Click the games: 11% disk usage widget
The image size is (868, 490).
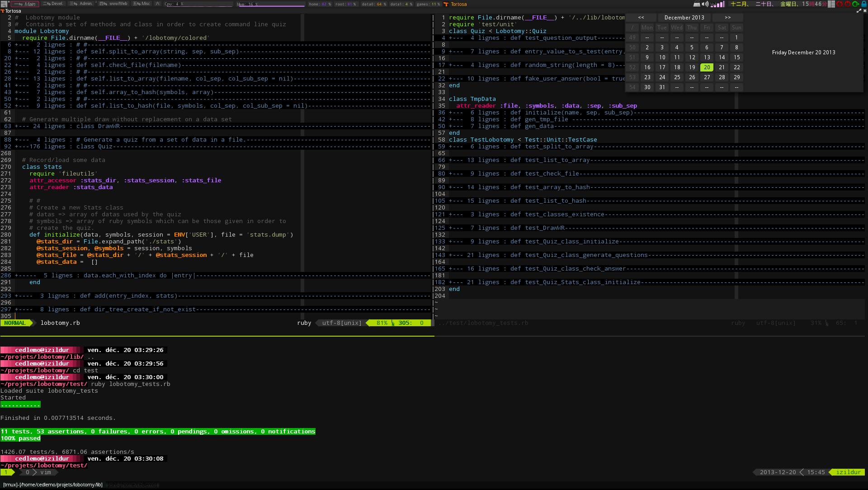(428, 4)
